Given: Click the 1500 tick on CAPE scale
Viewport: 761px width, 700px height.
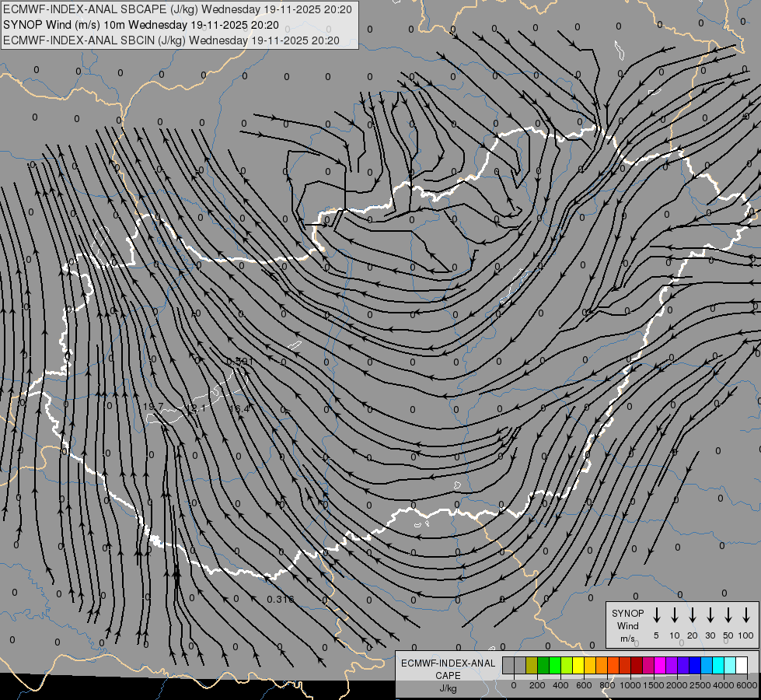Looking at the screenshot, I should click(x=654, y=685).
